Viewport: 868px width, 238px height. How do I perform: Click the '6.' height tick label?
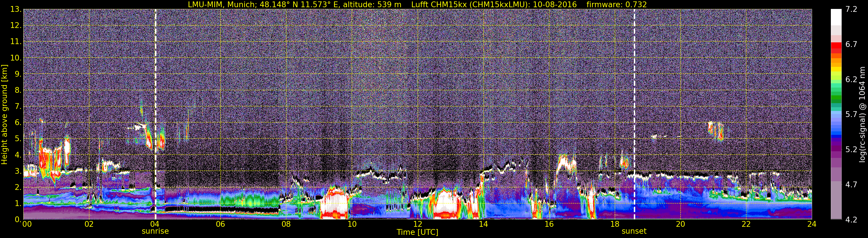point(18,122)
